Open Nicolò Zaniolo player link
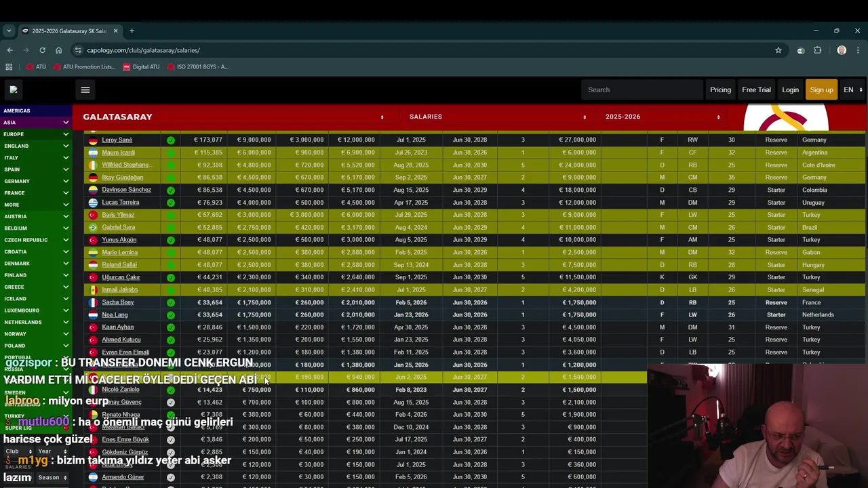Screen dimensions: 868x488 click(121, 390)
